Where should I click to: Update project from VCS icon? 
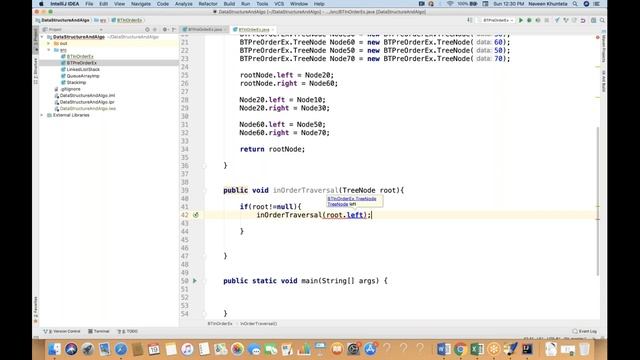557,20
